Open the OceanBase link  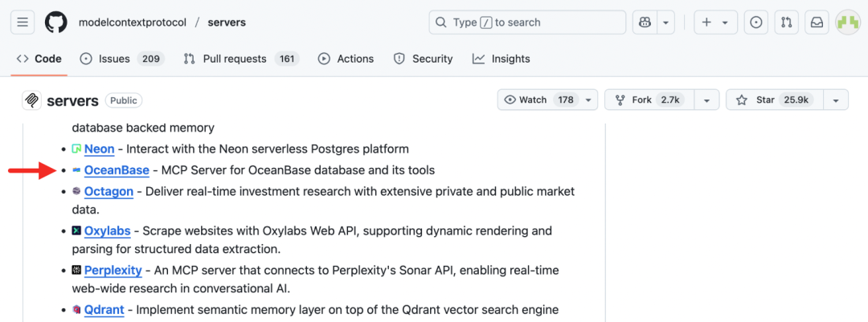(x=116, y=170)
